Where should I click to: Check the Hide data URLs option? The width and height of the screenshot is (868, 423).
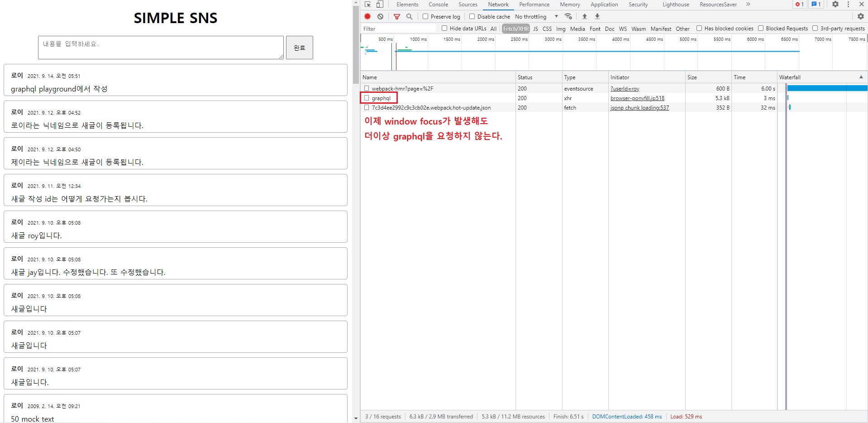444,29
